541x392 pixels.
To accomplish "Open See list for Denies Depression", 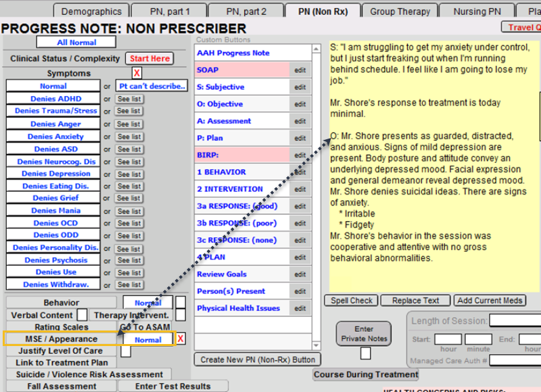I will tap(129, 174).
